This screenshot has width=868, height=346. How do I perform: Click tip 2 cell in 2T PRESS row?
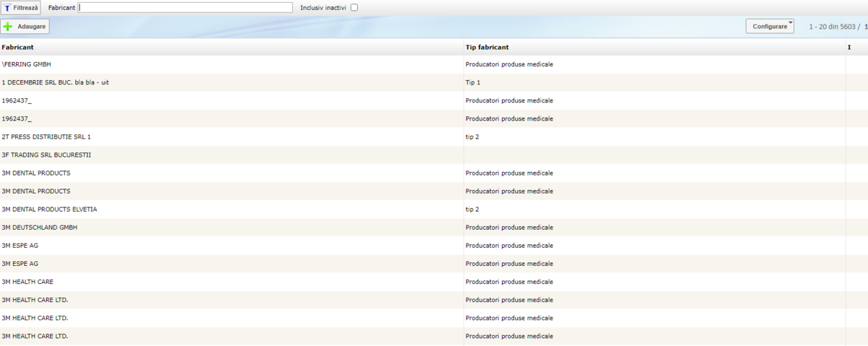(x=472, y=137)
